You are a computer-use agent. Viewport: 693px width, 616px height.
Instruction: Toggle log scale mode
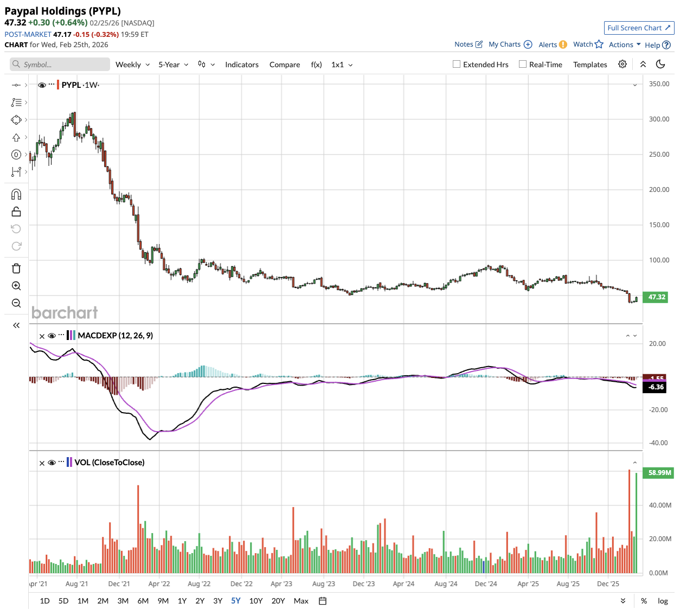663,601
